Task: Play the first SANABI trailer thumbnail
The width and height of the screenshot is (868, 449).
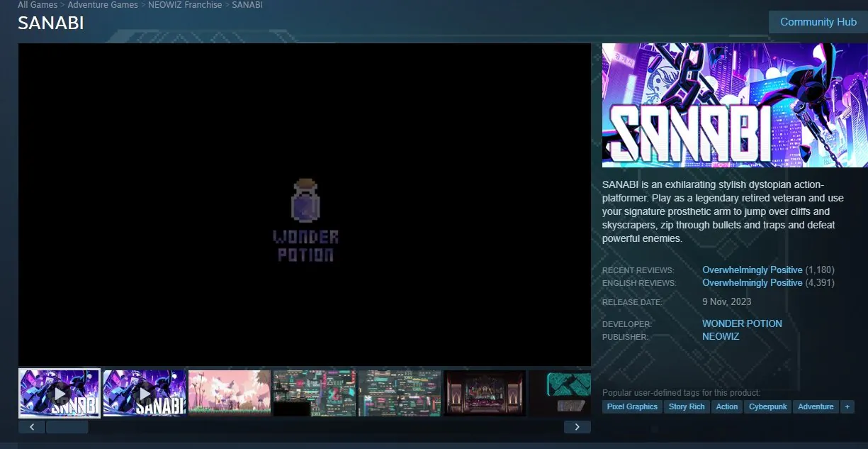Action: click(60, 393)
